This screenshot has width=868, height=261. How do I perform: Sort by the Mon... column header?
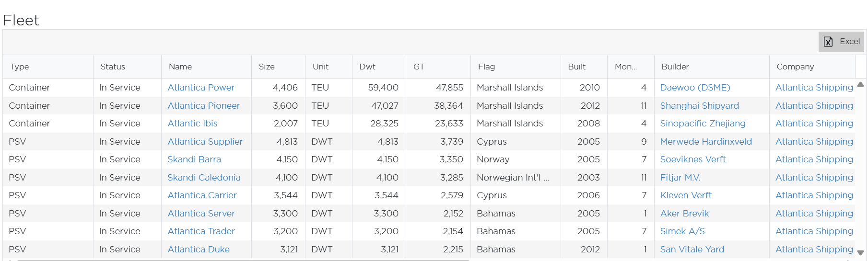[631, 67]
